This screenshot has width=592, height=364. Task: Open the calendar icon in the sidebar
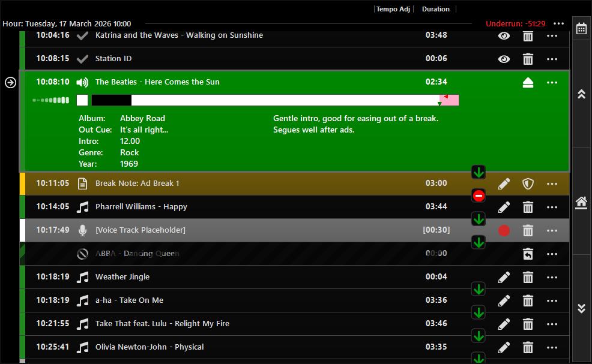(581, 29)
